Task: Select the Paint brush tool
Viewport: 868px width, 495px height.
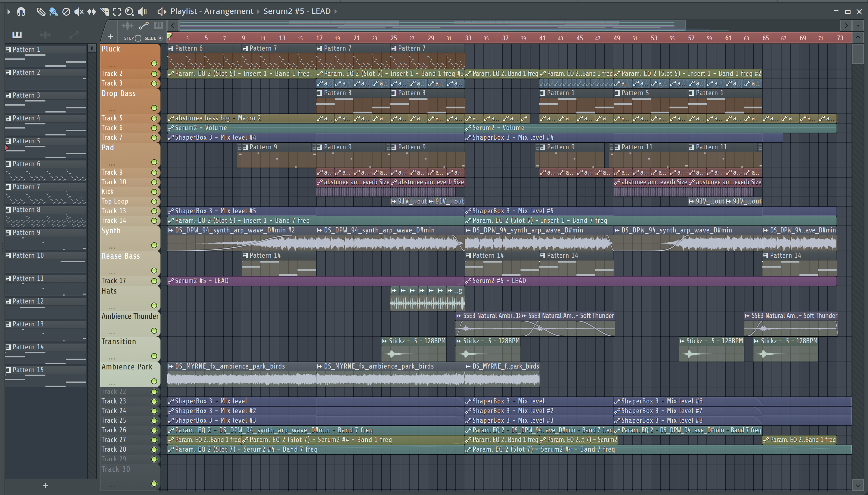Action: [53, 11]
